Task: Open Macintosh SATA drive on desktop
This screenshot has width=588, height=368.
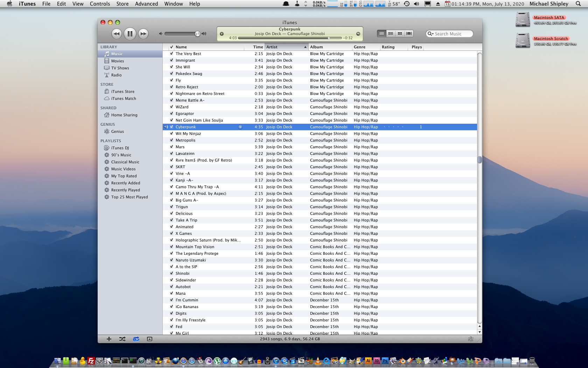Action: (x=523, y=20)
